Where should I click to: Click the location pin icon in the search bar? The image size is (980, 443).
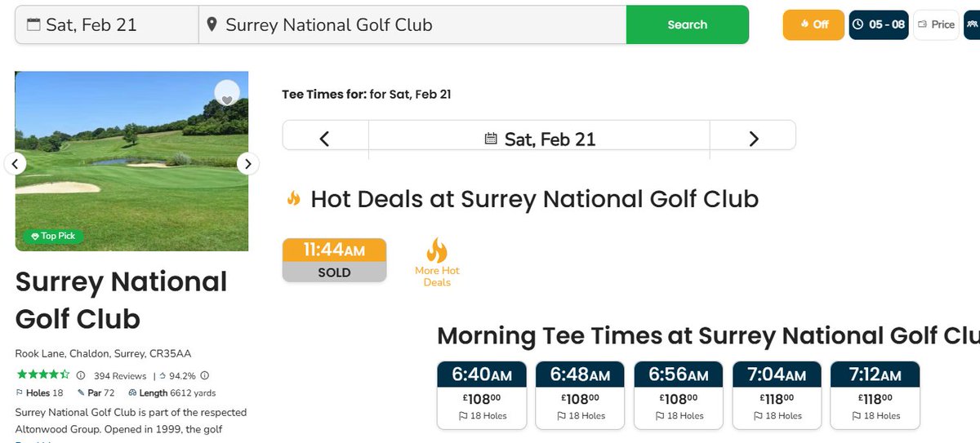(212, 24)
